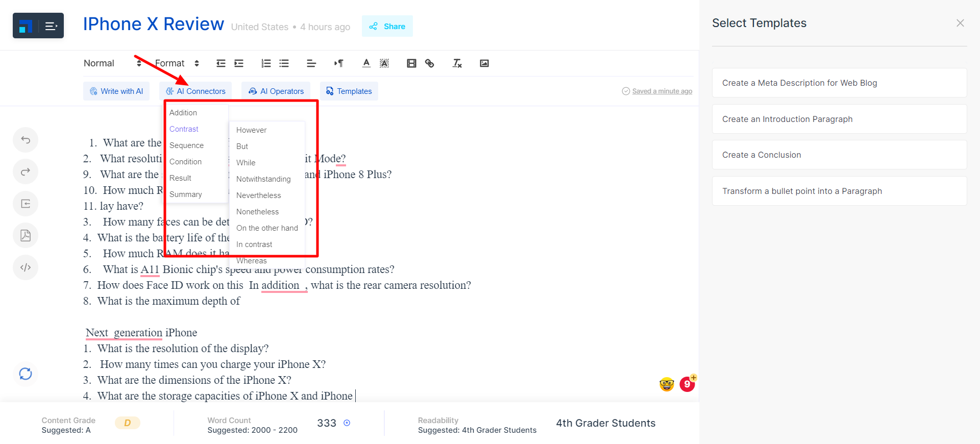Toggle text direction paragraph icon
Viewport: 980px width, 444px height.
coord(339,63)
